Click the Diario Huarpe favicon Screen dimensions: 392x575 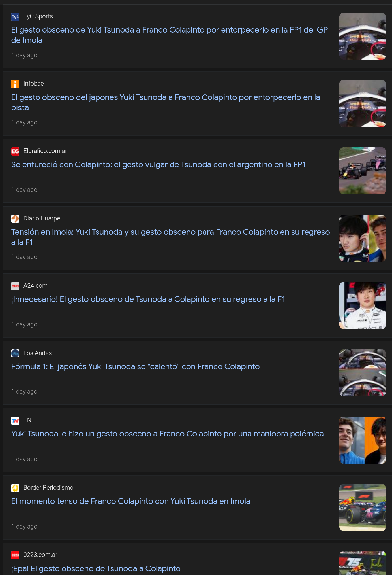point(15,218)
